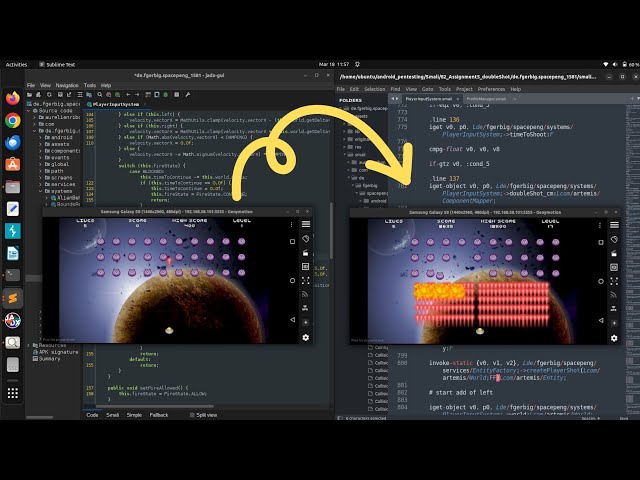This screenshot has height=480, width=640.
Task: Click left Genymotion fullscreen scale icon
Action: click(305, 280)
